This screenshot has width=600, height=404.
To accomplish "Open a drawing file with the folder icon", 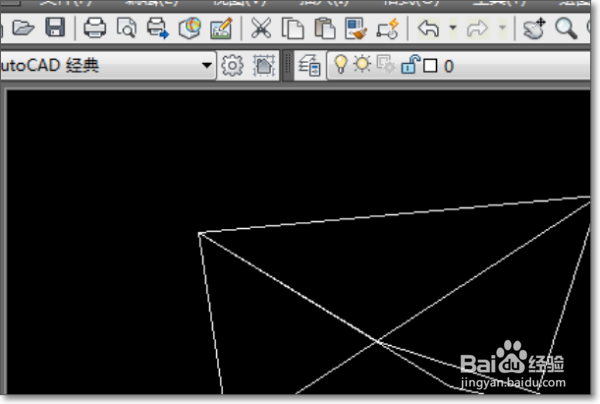I will tap(23, 28).
